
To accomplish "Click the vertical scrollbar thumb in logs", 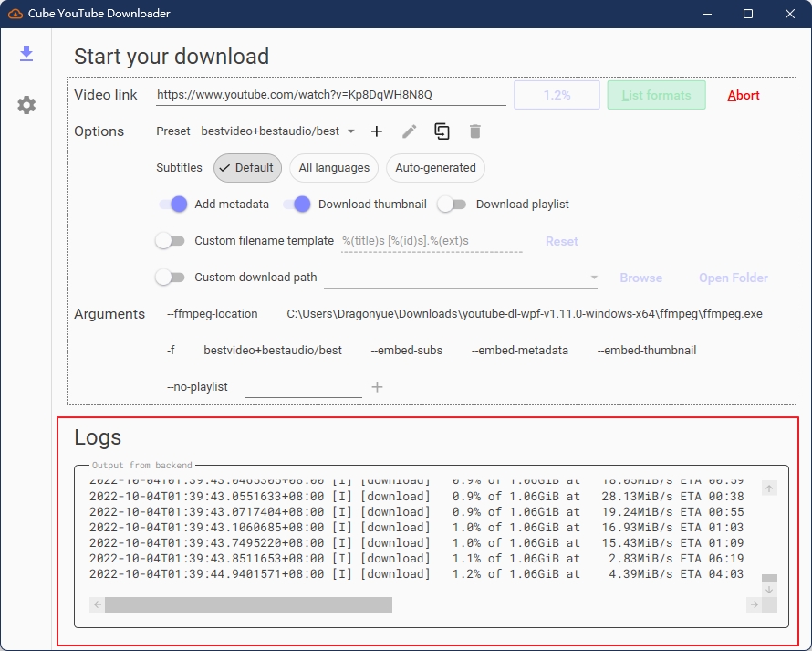I will click(x=769, y=578).
